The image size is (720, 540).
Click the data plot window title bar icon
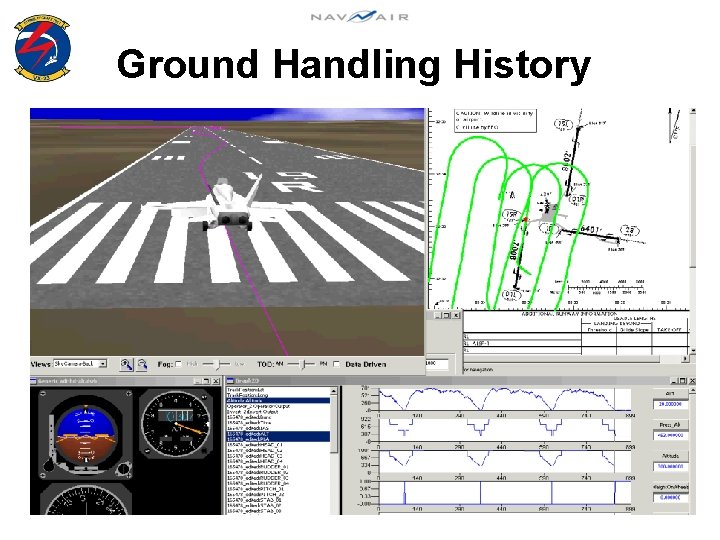click(x=230, y=381)
